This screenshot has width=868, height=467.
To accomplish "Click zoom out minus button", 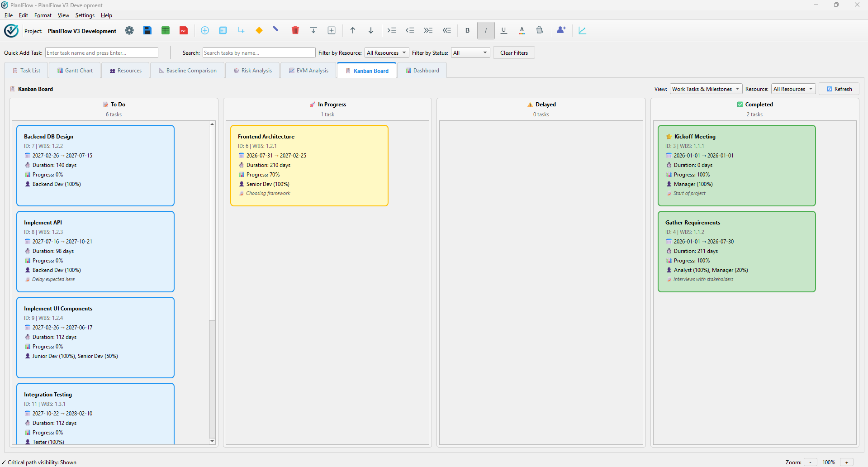I will (x=811, y=462).
